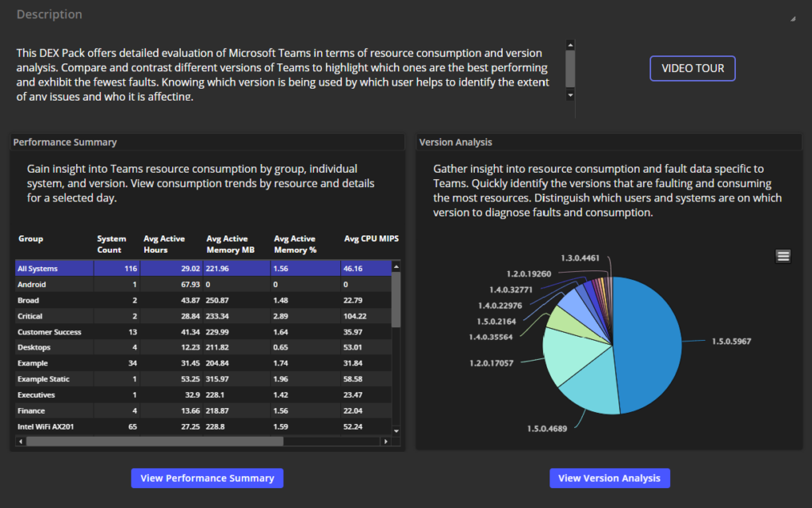The width and height of the screenshot is (812, 508).
Task: Select the All Systems row
Action: [x=204, y=269]
